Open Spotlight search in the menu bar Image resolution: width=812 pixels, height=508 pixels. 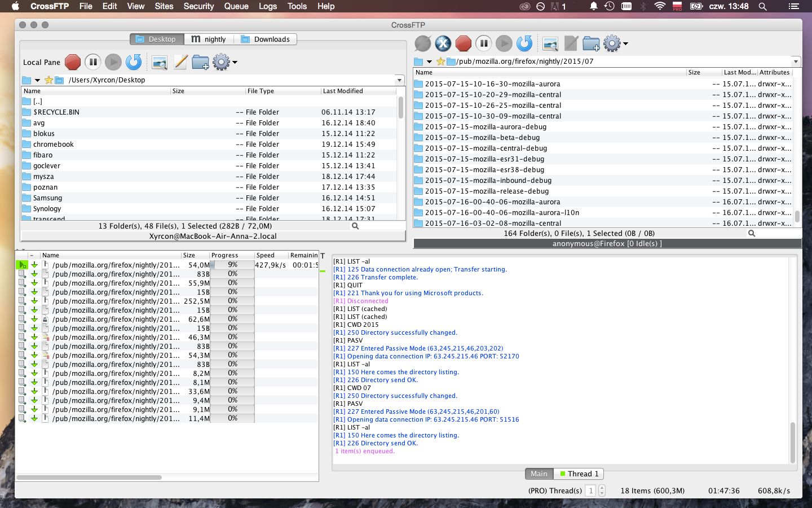763,6
